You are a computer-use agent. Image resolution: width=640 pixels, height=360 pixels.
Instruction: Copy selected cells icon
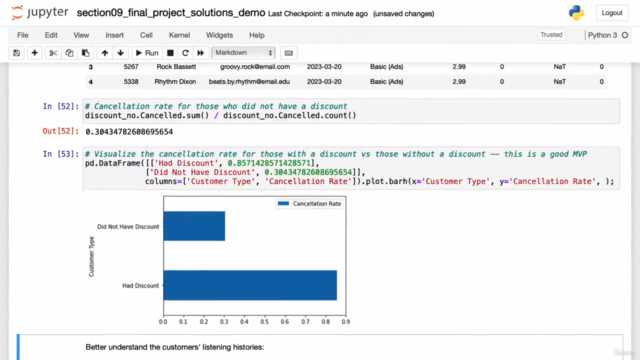[69, 53]
